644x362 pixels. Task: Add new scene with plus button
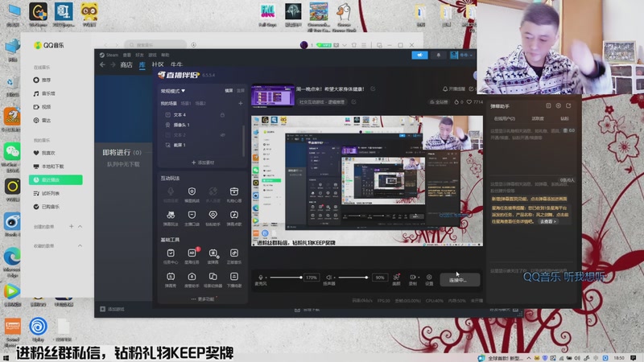pyautogui.click(x=241, y=104)
